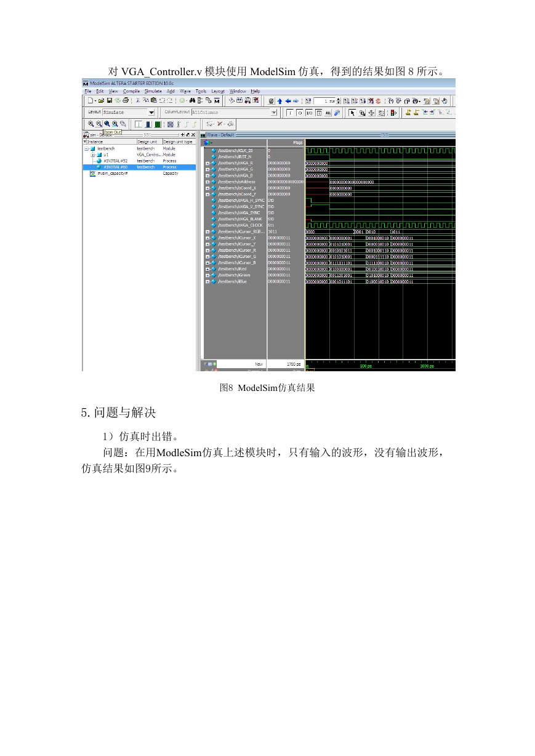Screen dimensions: 535x756
Task: Click the blue up arrow icon
Action: 280,100
